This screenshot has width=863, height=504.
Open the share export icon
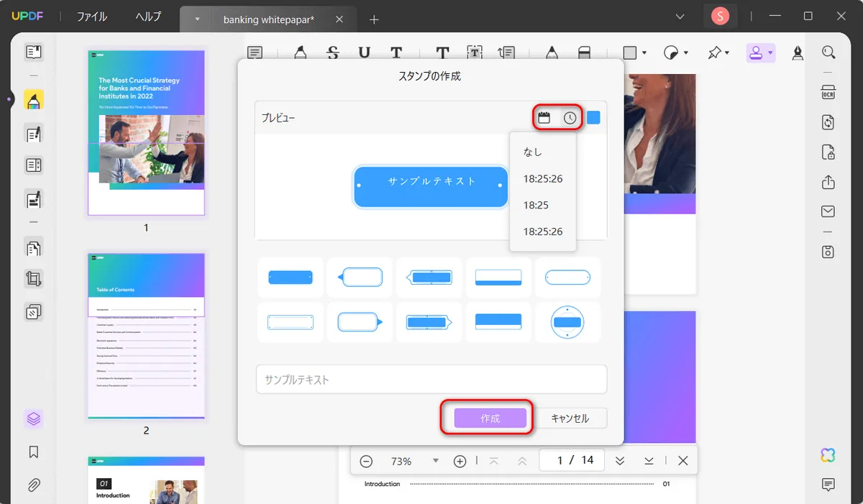[828, 182]
